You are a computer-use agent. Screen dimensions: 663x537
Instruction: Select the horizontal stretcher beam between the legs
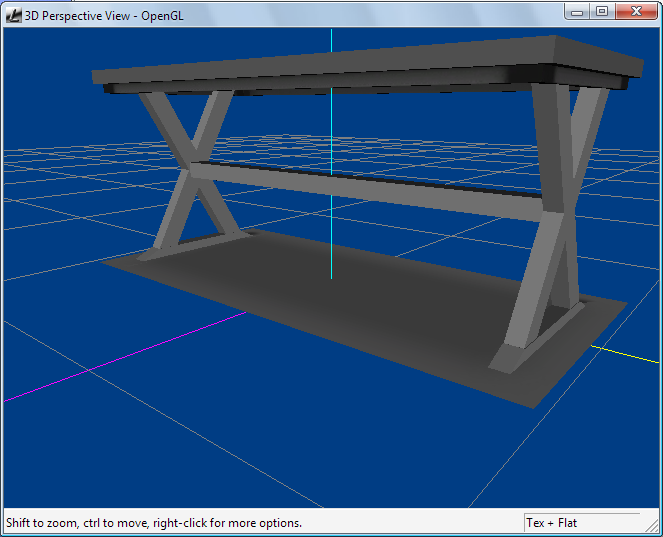[360, 187]
